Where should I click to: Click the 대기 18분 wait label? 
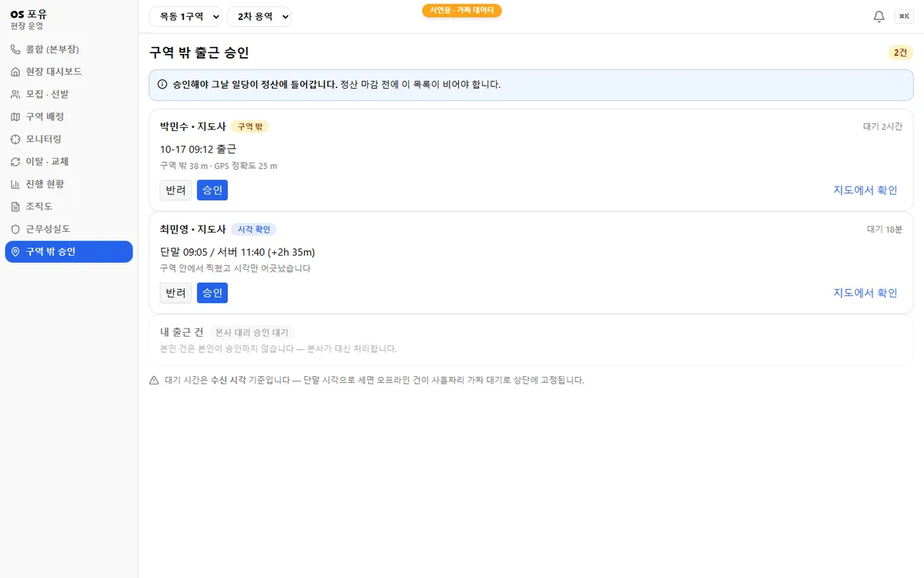click(885, 230)
